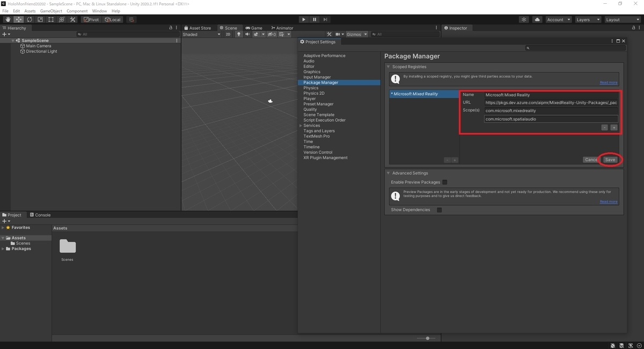Select the Rotate tool

coord(30,19)
